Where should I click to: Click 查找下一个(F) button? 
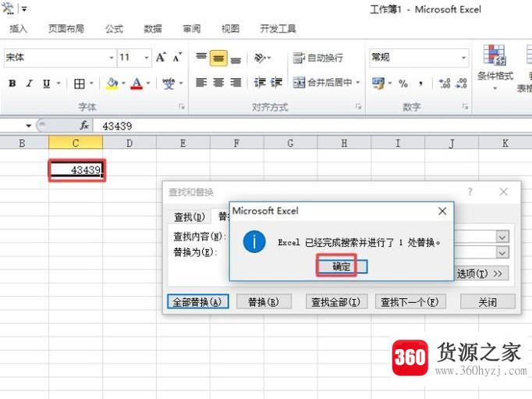(x=410, y=301)
